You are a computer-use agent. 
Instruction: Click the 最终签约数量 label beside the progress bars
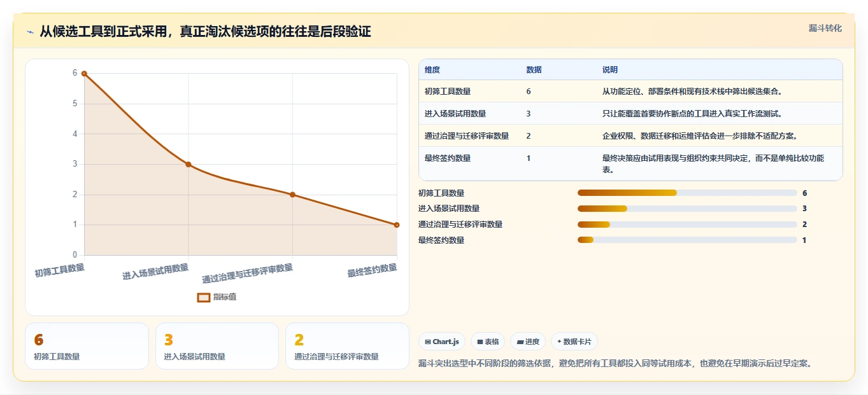(x=441, y=240)
